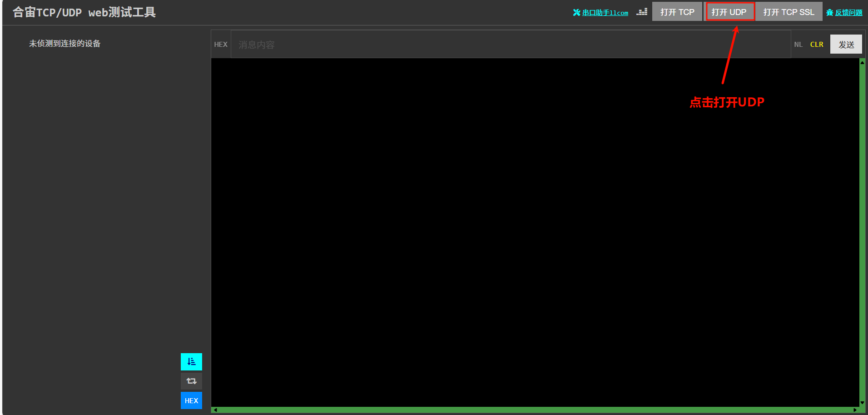The width and height of the screenshot is (868, 415).
Task: Click the cyan sort-descending icon button
Action: (191, 362)
